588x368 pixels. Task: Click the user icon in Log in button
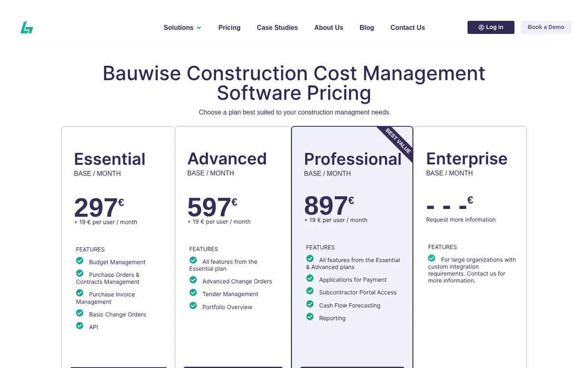pyautogui.click(x=481, y=27)
